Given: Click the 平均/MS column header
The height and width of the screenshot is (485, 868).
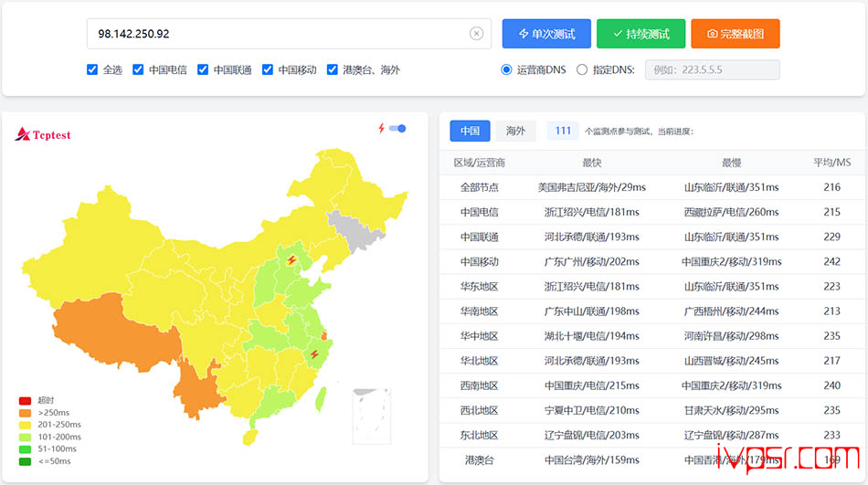Looking at the screenshot, I should [831, 163].
